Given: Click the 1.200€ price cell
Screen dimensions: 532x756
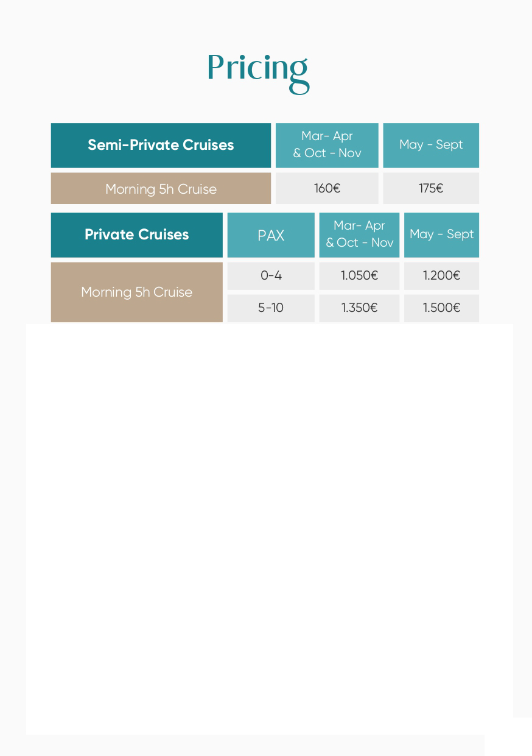Looking at the screenshot, I should pos(441,276).
